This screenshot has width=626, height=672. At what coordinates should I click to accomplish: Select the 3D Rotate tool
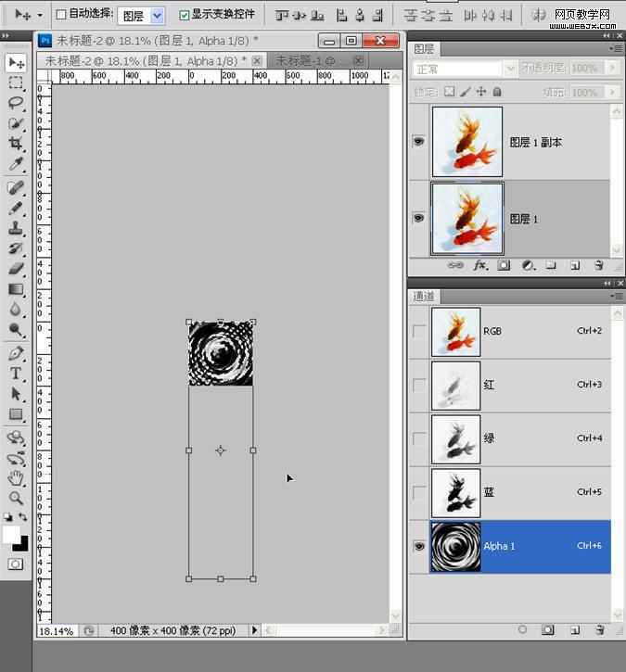click(17, 437)
